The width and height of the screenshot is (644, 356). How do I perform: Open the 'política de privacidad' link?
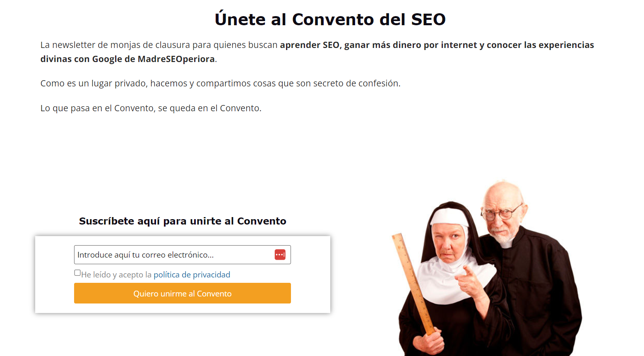click(192, 275)
